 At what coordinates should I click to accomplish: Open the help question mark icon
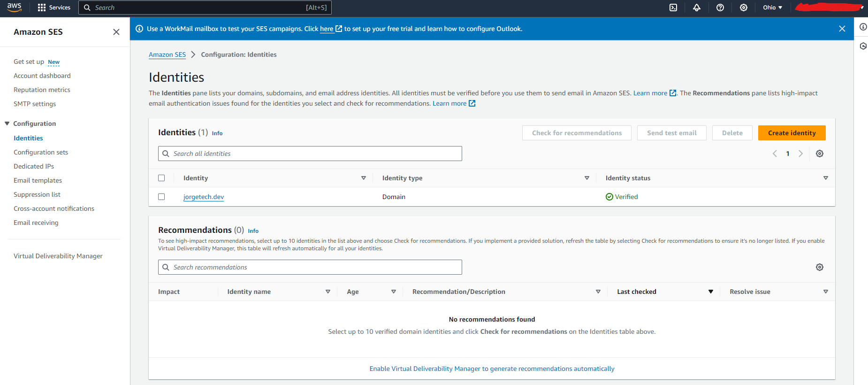pos(720,8)
